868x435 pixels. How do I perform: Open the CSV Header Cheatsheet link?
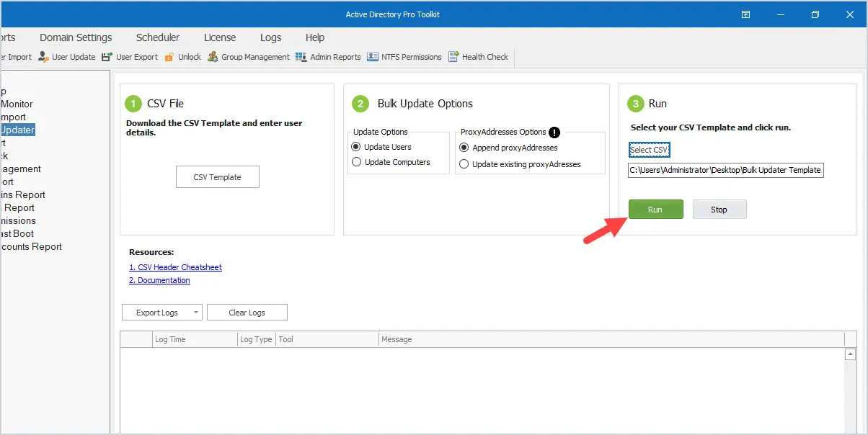point(175,267)
